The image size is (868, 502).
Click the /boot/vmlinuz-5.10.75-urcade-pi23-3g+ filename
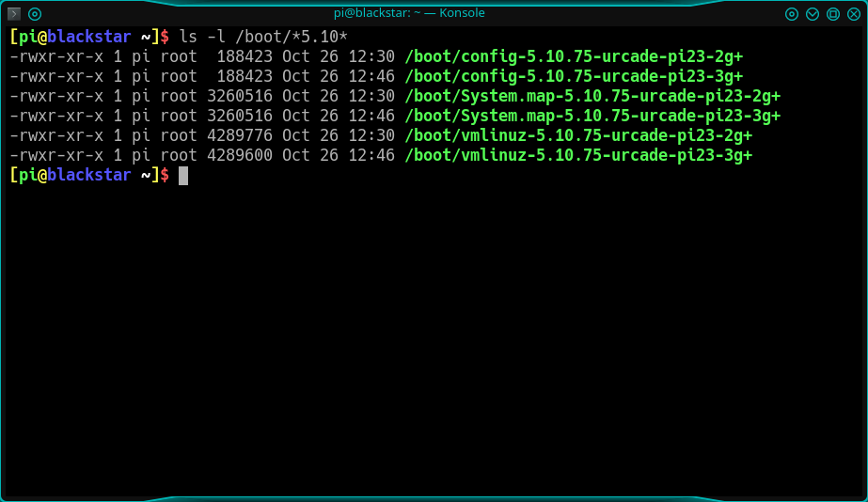coord(578,155)
